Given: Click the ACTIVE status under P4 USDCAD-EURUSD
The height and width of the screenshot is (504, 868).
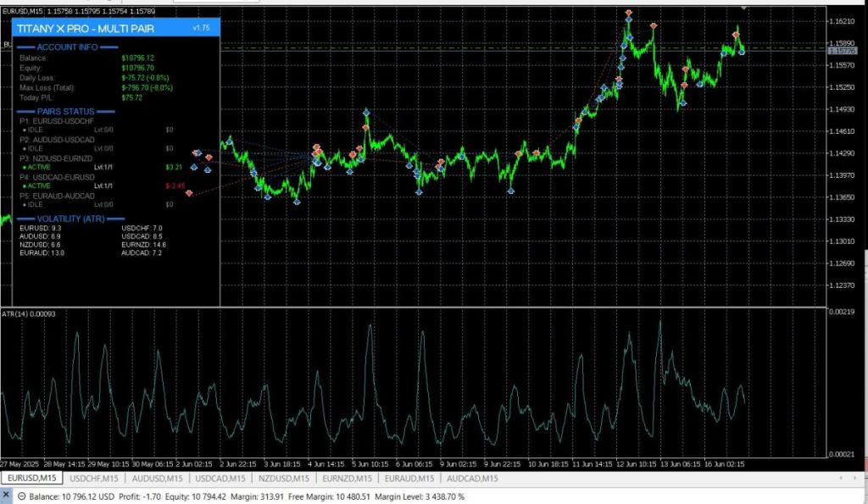Looking at the screenshot, I should [39, 186].
